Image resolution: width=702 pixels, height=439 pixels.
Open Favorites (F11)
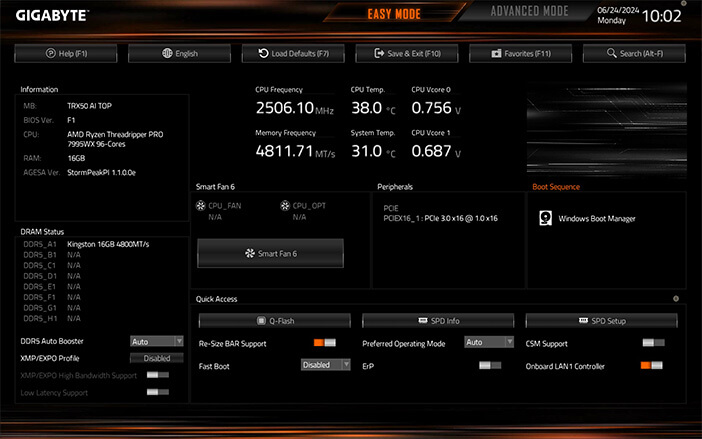coord(521,53)
